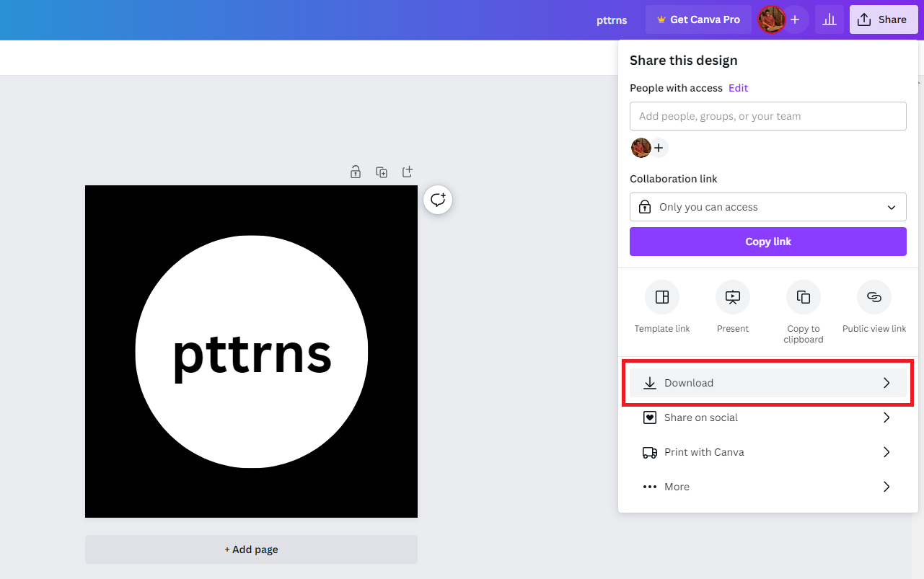Image resolution: width=924 pixels, height=579 pixels.
Task: Open the Download option
Action: click(768, 383)
